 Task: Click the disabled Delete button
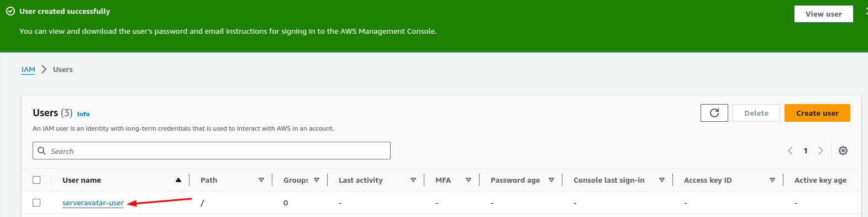(756, 113)
